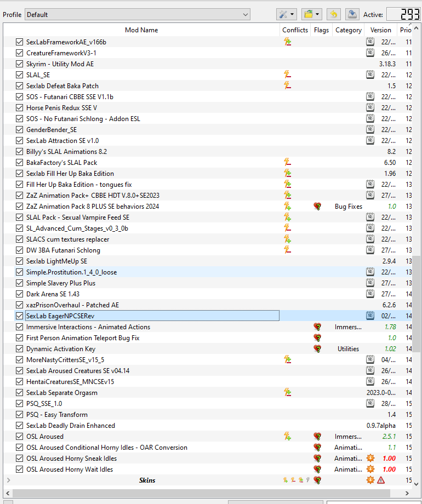The height and width of the screenshot is (504, 422).
Task: Click heart flag icon on OSL Aroused Conditional Horny Idles
Action: [317, 447]
